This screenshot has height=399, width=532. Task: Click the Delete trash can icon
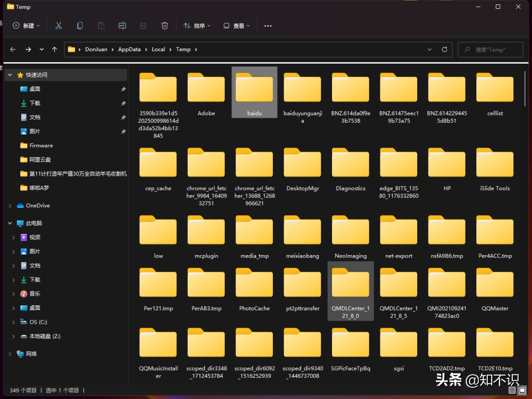[x=165, y=26]
